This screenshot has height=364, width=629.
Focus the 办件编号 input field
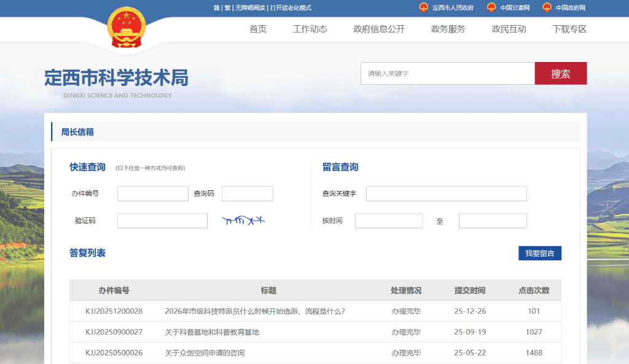coord(152,194)
